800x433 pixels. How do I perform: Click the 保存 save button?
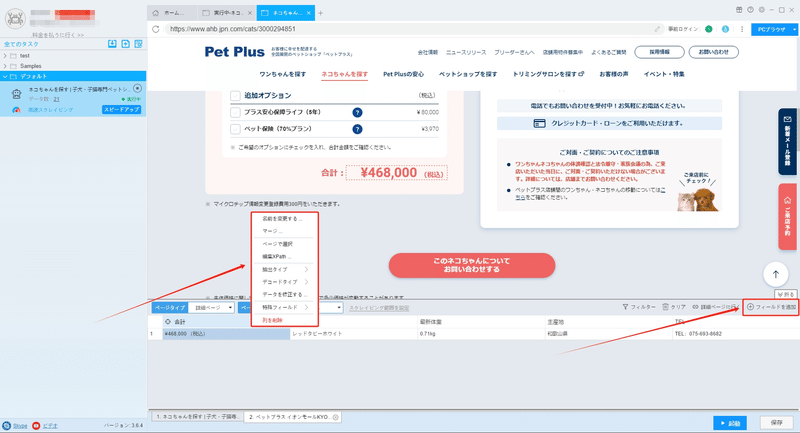coord(777,423)
